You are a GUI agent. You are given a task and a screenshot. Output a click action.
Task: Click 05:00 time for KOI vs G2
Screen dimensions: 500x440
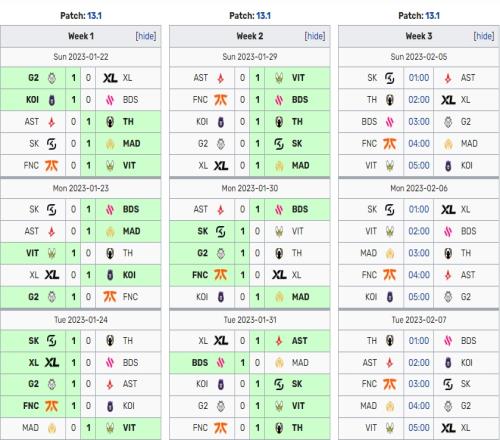point(419,297)
